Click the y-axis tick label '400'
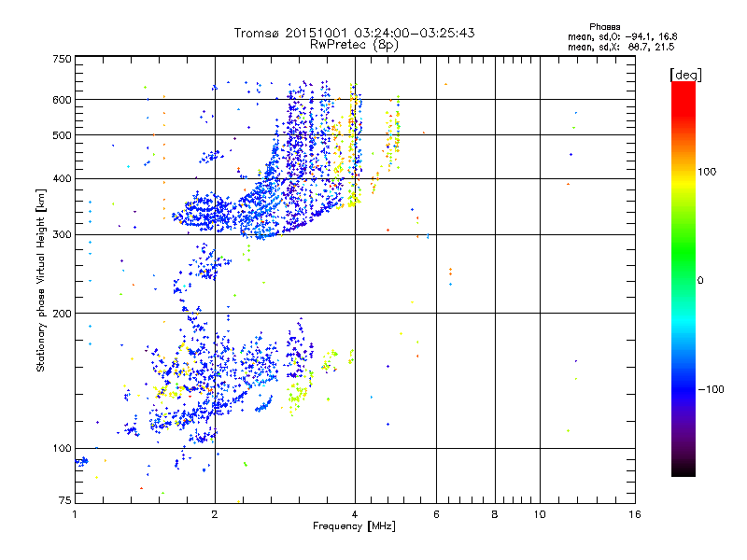747x560 pixels. pos(62,179)
